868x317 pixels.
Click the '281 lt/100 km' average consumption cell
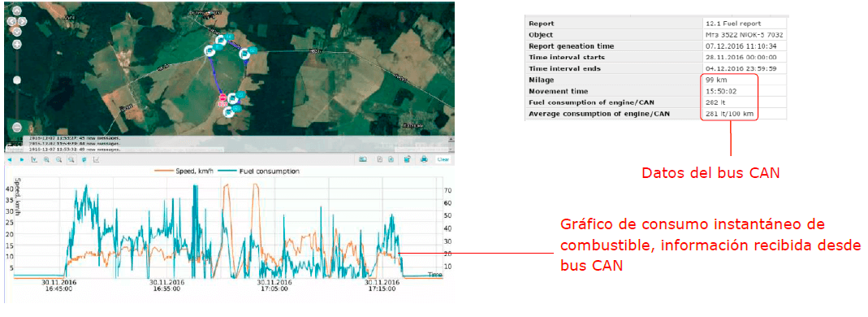click(745, 114)
